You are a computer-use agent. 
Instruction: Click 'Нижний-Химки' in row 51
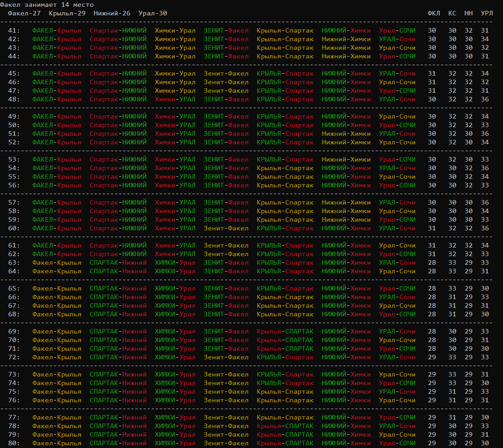point(346,134)
